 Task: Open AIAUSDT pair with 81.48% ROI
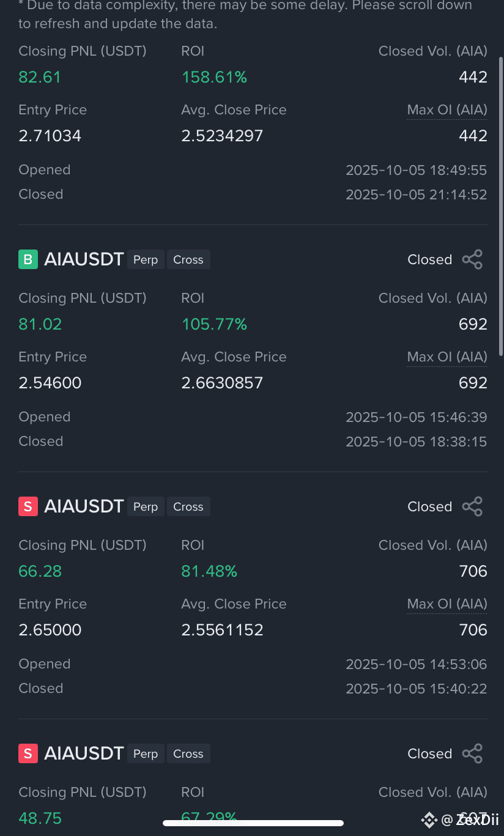(x=84, y=507)
